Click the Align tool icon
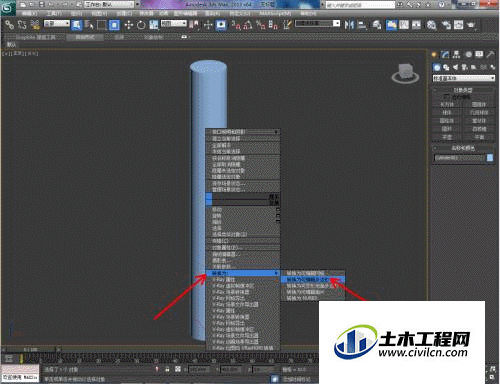This screenshot has width=500, height=384. pyautogui.click(x=362, y=25)
